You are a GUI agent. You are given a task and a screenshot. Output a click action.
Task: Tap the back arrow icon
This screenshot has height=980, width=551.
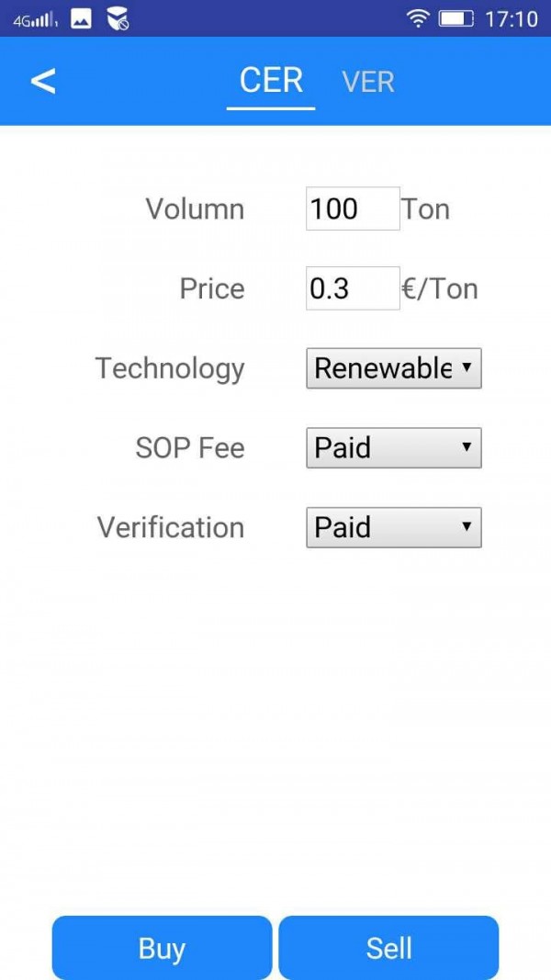coord(43,81)
